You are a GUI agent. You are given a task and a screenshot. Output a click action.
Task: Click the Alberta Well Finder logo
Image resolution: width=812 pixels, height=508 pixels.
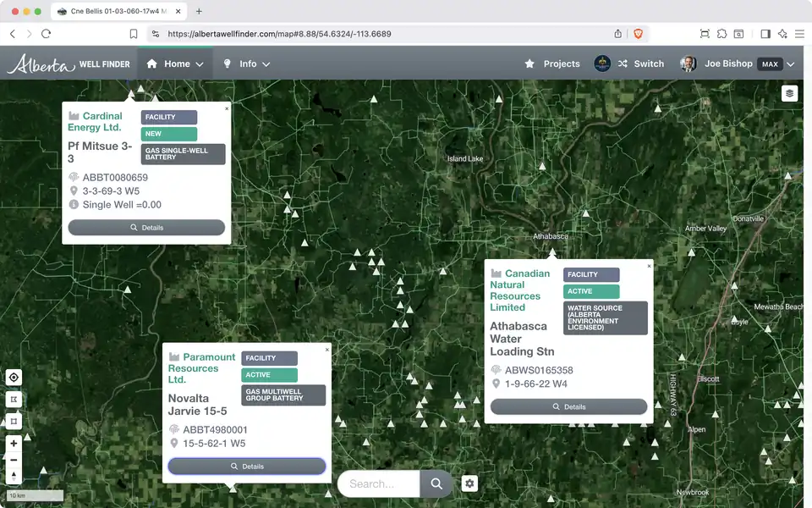click(69, 63)
